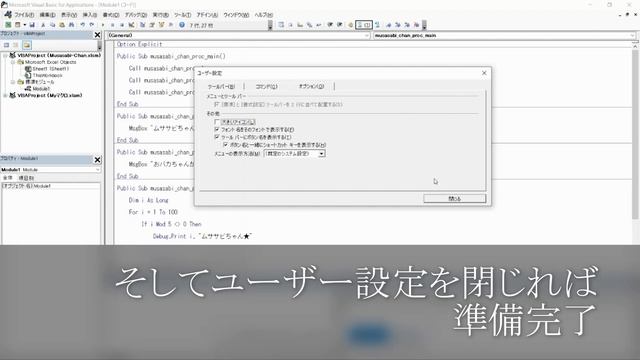The image size is (640, 360).
Task: Click the Break pause toolbar icon
Action: coord(112,25)
